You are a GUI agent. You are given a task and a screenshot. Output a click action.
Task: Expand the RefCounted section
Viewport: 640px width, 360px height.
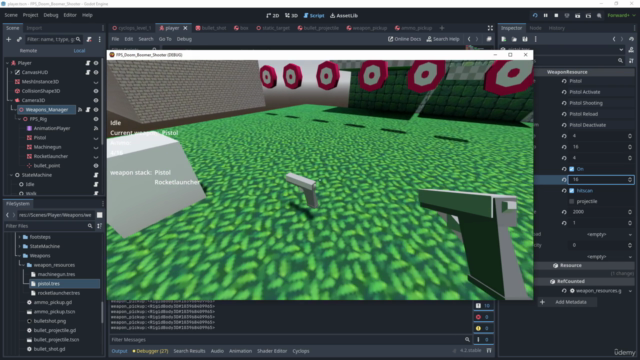click(567, 282)
